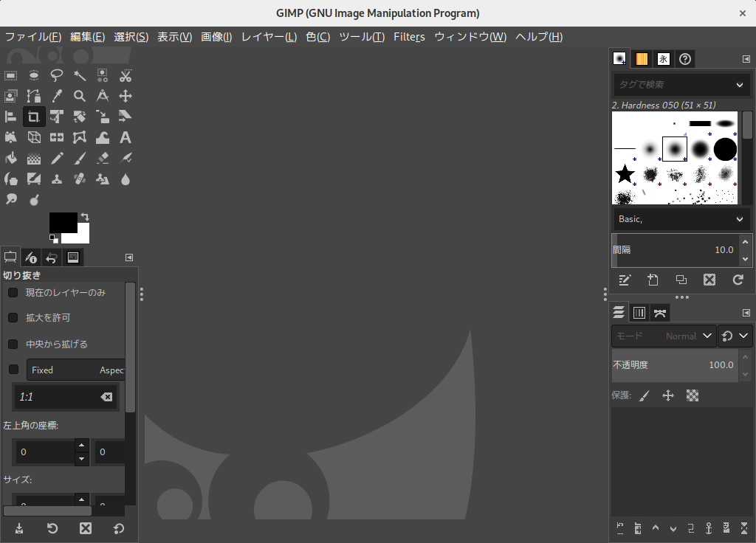Select the Fuzzy Select wand tool
This screenshot has height=543, width=756.
(80, 76)
